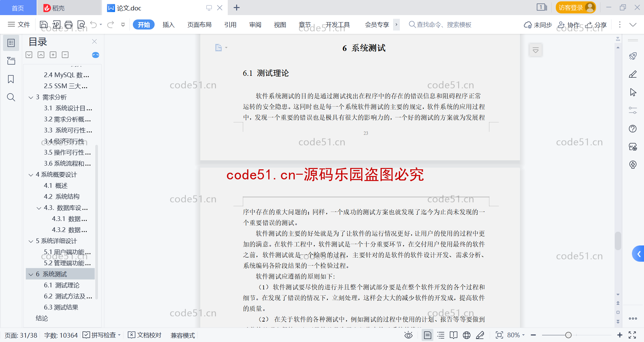Click the save document icon

(x=44, y=24)
